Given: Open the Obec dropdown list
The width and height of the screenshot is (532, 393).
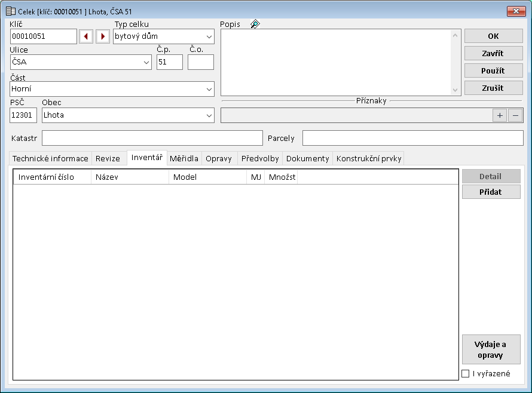Looking at the screenshot, I should pyautogui.click(x=209, y=115).
